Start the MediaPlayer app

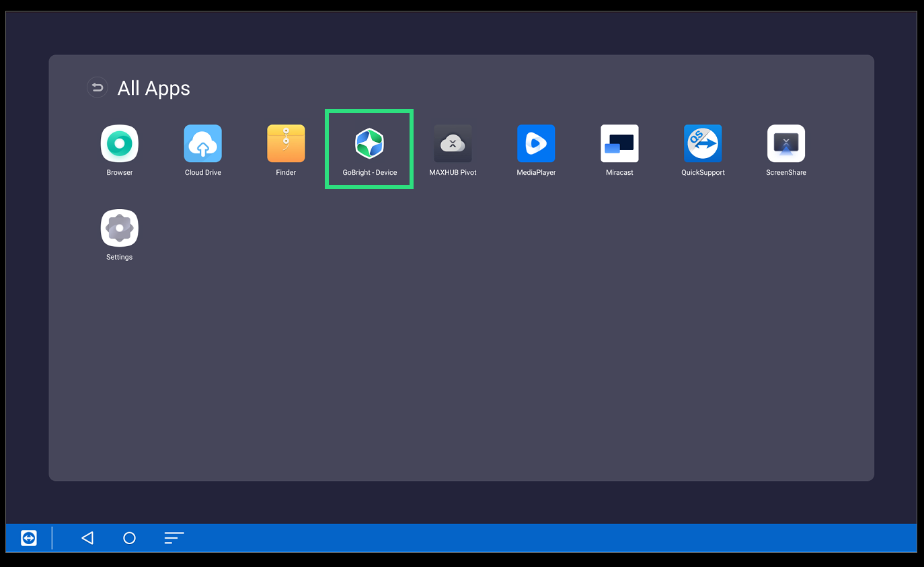[536, 143]
